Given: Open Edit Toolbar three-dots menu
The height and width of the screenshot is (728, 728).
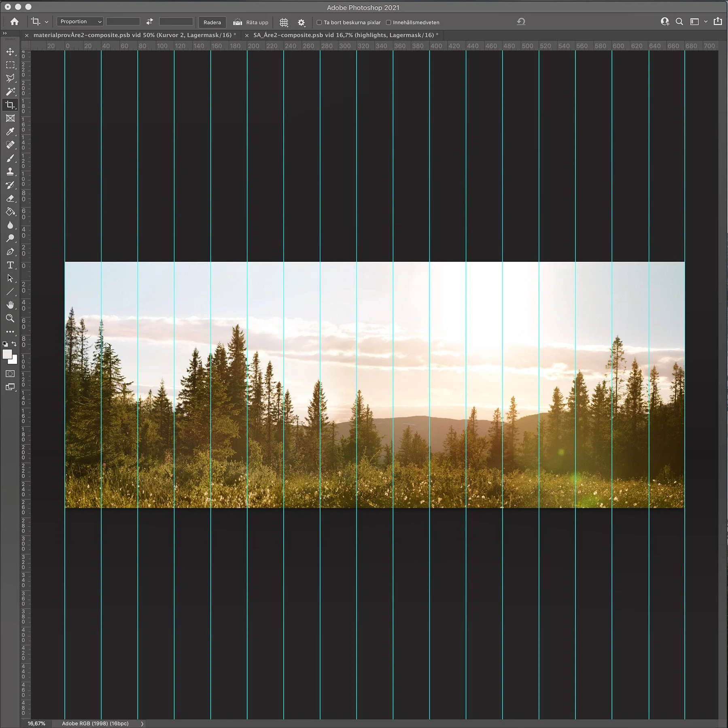Looking at the screenshot, I should point(10,332).
